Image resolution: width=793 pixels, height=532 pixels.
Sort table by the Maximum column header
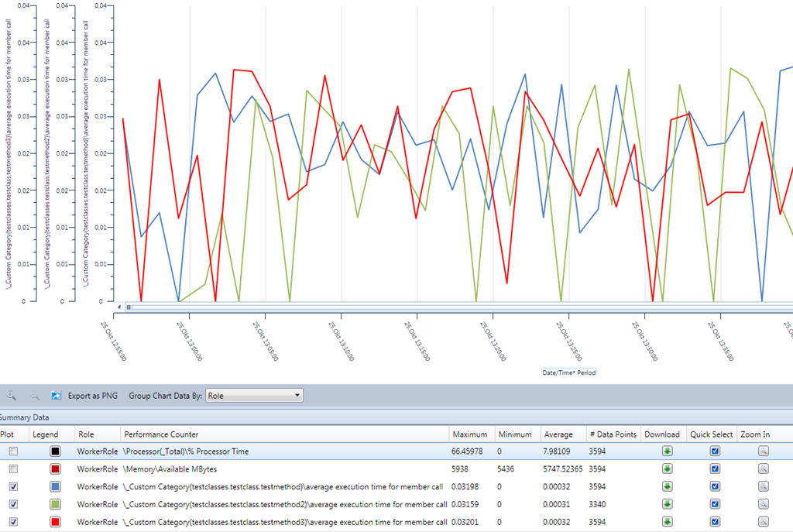click(x=469, y=434)
